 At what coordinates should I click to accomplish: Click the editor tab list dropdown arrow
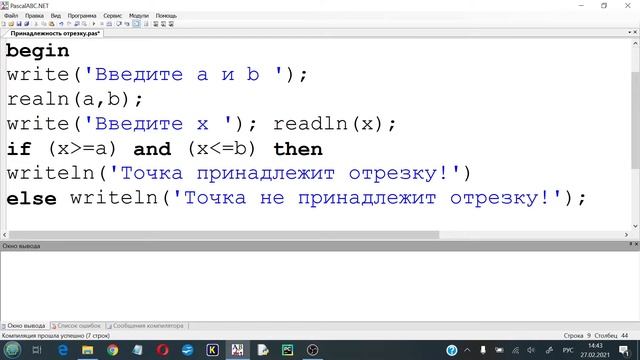coord(629,32)
